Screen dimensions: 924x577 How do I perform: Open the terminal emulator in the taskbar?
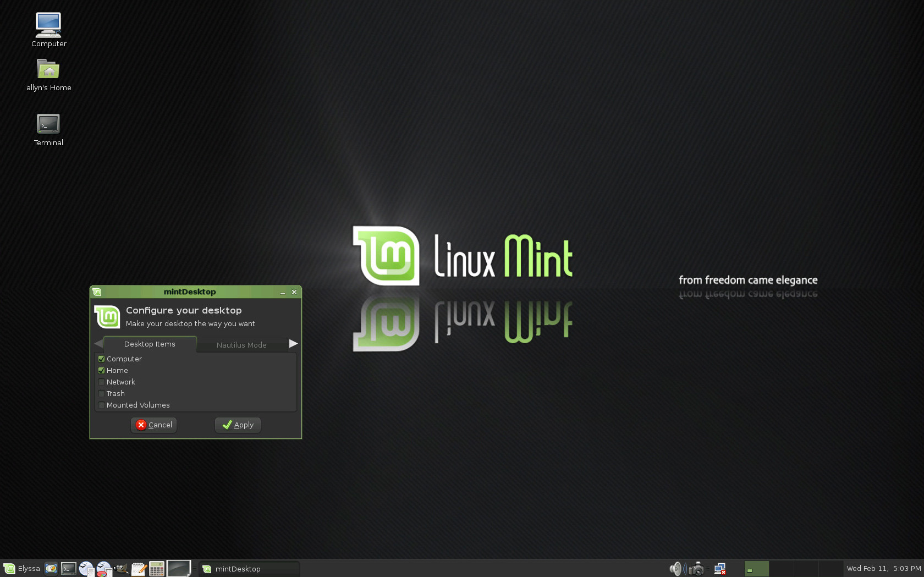click(x=68, y=569)
